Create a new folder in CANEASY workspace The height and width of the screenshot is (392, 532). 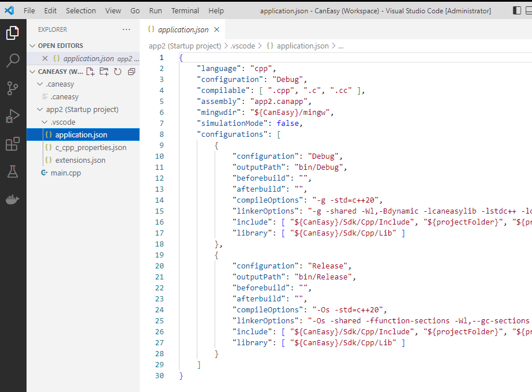click(104, 72)
